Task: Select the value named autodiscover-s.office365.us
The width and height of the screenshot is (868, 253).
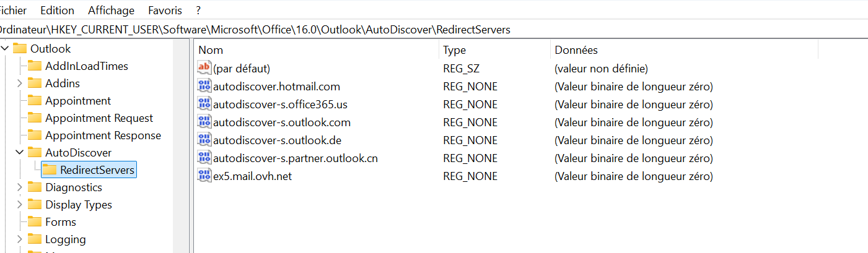Action: tap(280, 104)
